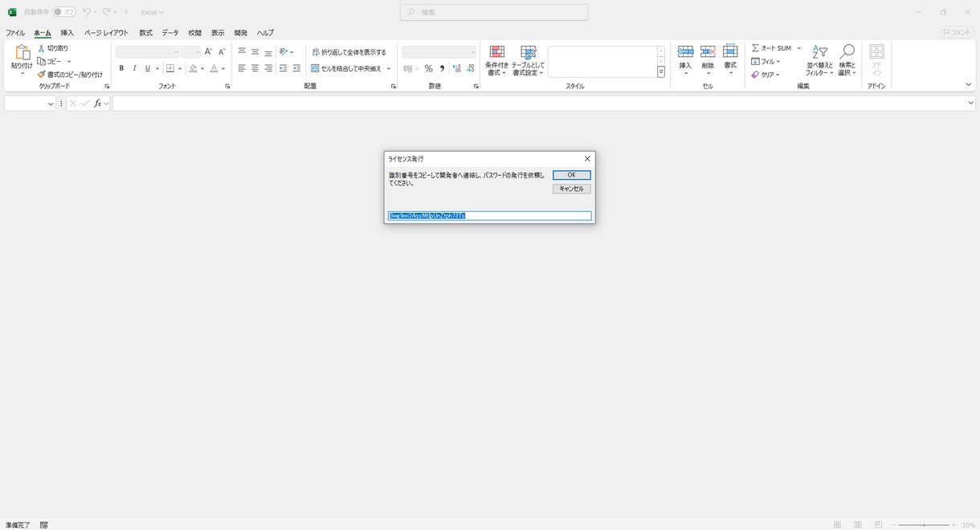The width and height of the screenshot is (980, 530).
Task: Select middle vertical alignment icon
Action: [255, 51]
